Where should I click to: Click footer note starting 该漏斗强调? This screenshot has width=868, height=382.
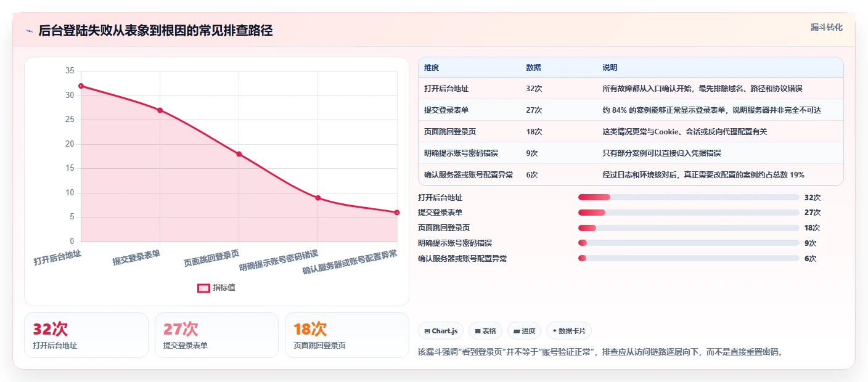tap(600, 352)
